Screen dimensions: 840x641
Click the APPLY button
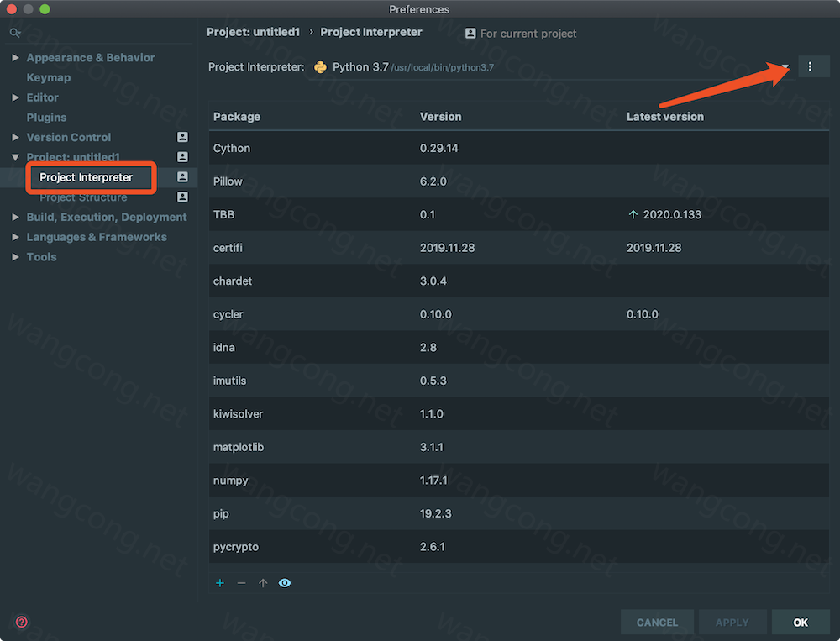point(732,623)
